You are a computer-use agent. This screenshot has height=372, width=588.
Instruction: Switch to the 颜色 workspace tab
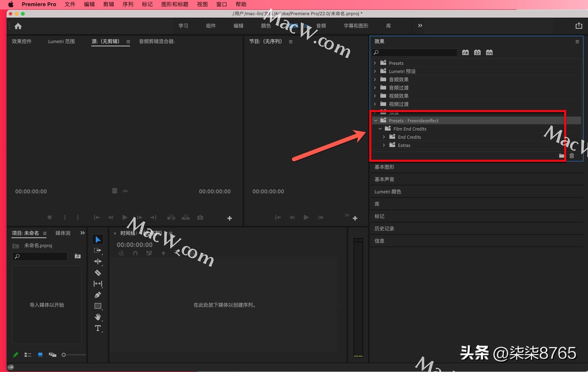[266, 26]
